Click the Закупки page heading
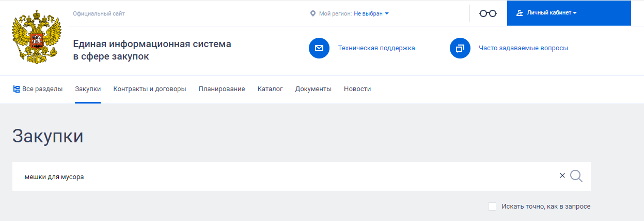This screenshot has height=221, width=644. click(x=48, y=136)
